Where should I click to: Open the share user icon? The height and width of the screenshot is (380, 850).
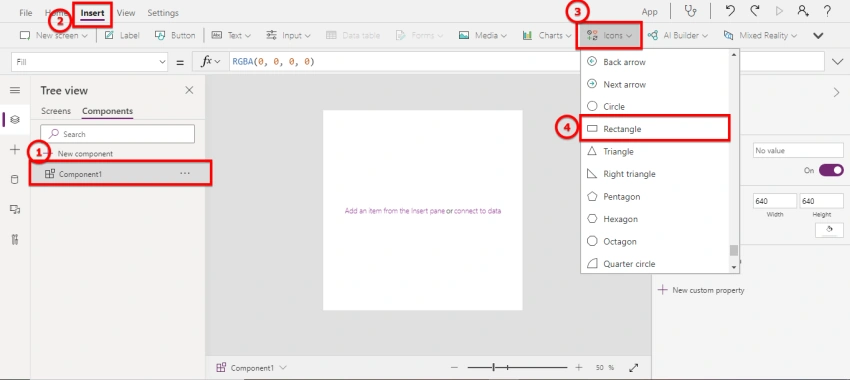point(803,11)
